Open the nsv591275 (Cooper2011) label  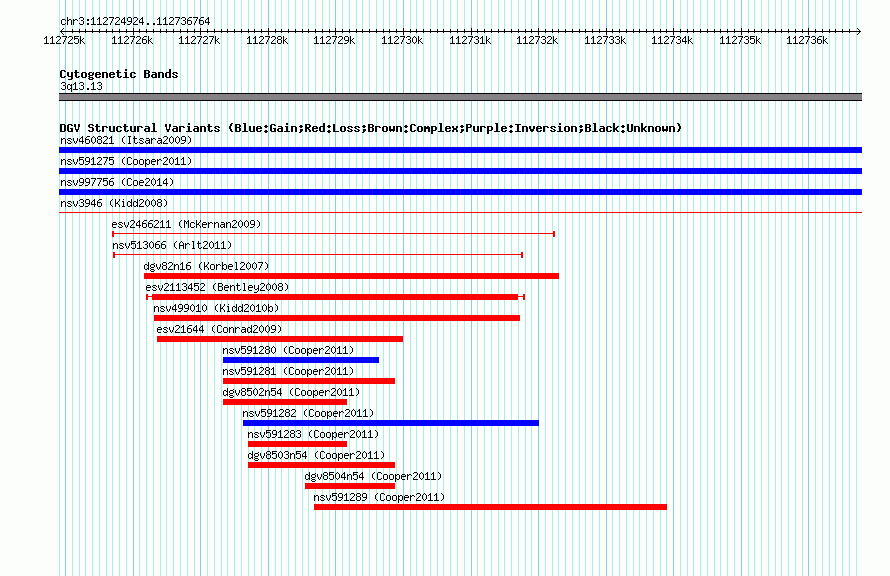(x=126, y=161)
